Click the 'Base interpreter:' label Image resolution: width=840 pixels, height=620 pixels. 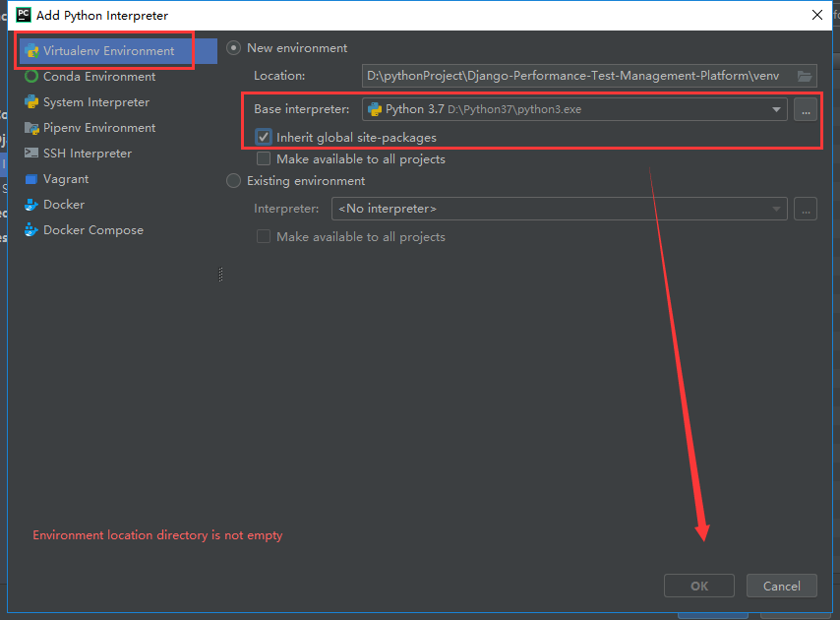click(302, 109)
